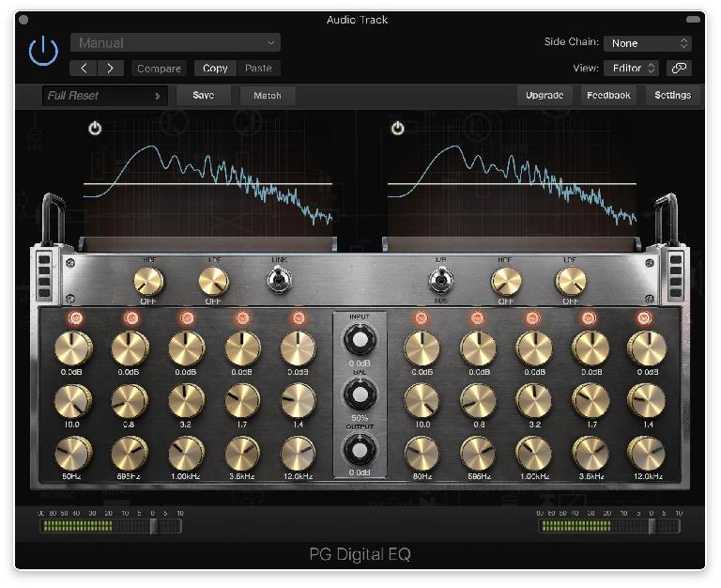This screenshot has width=721, height=588.
Task: Click the left 12.0kHz frequency knob
Action: pos(298,454)
